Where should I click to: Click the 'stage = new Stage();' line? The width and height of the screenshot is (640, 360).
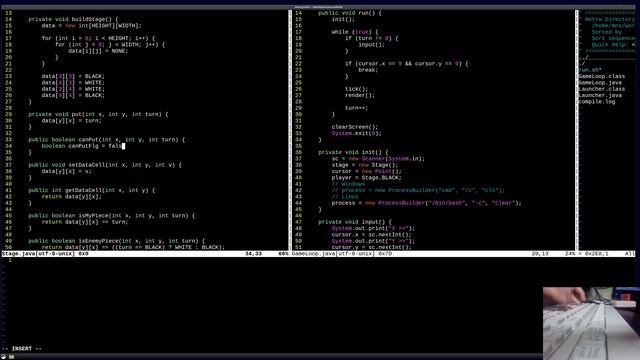click(x=364, y=165)
